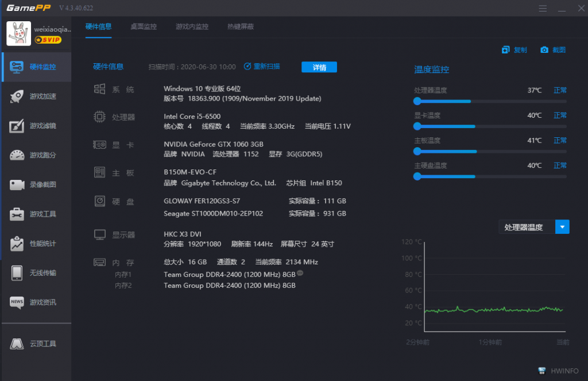Open 无线传输 phone icon
This screenshot has height=381, width=588.
[17, 273]
